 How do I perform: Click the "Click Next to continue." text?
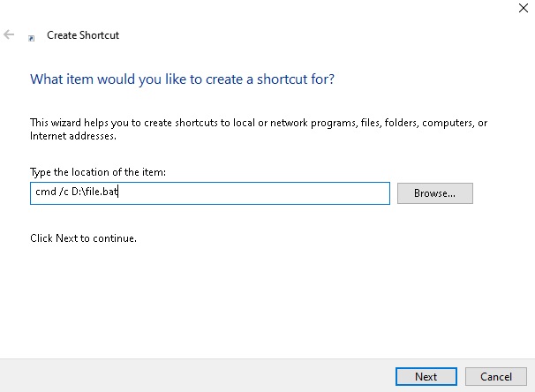84,238
